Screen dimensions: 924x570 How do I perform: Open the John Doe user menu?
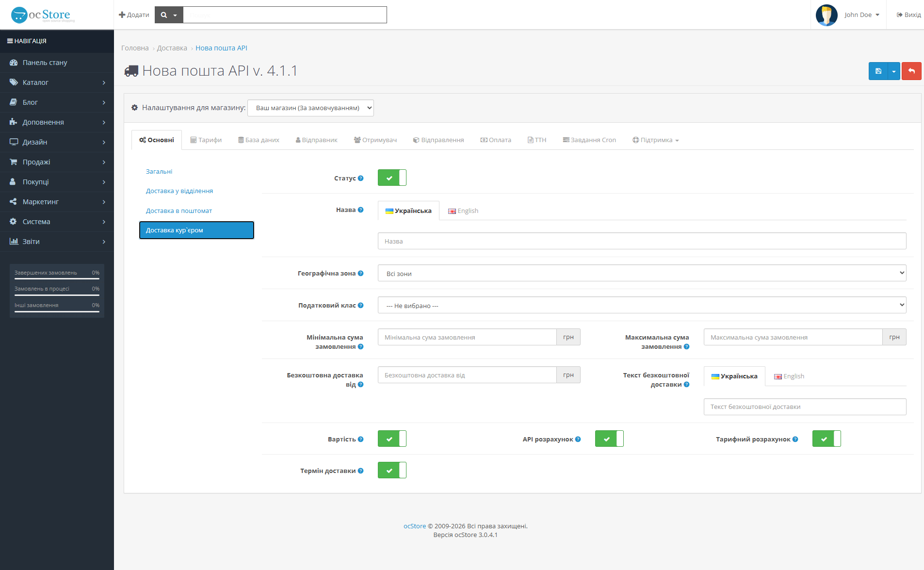(x=861, y=15)
